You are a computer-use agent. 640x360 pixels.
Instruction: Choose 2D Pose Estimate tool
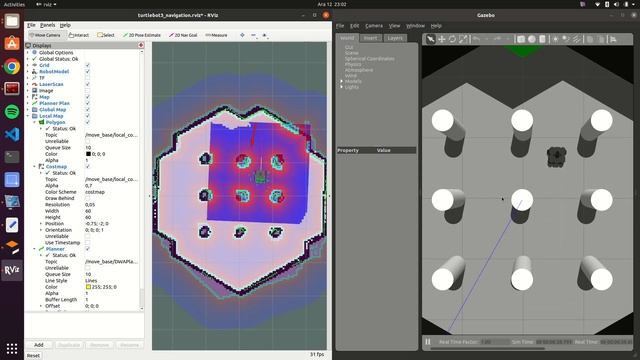[x=142, y=35]
